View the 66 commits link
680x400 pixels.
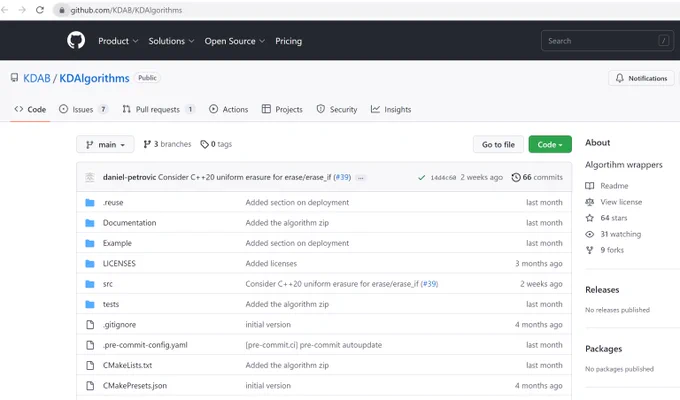pos(537,177)
